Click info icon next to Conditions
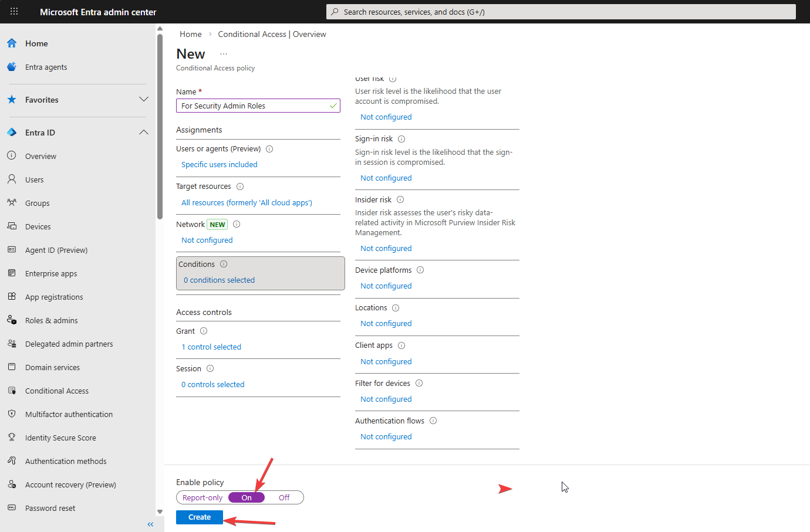The height and width of the screenshot is (532, 810). tap(224, 264)
